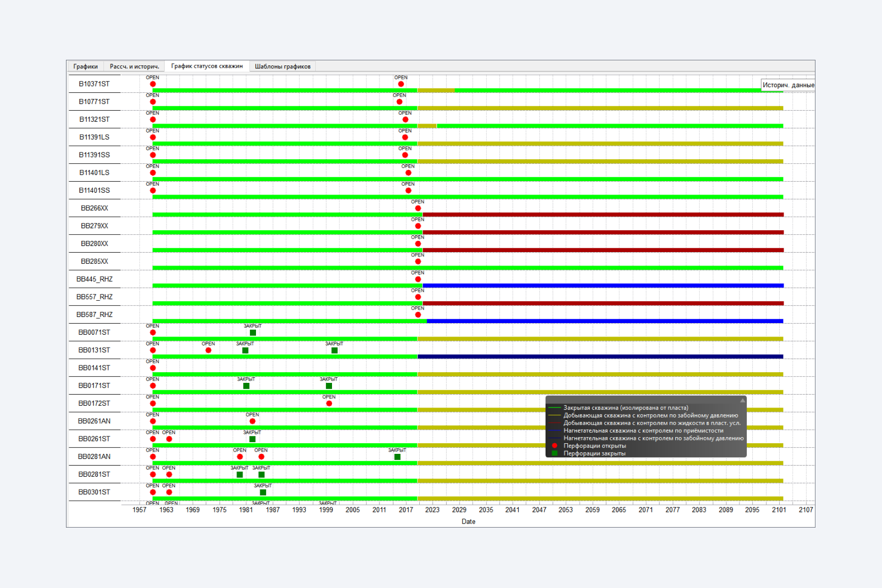This screenshot has width=882, height=588.
Task: Select well label B11321ST
Action: (94, 120)
